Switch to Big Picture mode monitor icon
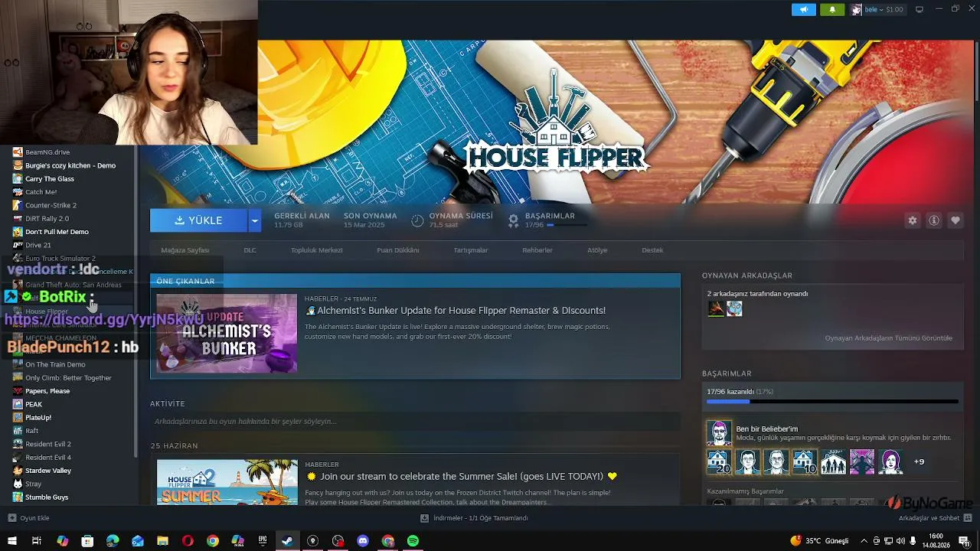This screenshot has height=551, width=980. [920, 9]
